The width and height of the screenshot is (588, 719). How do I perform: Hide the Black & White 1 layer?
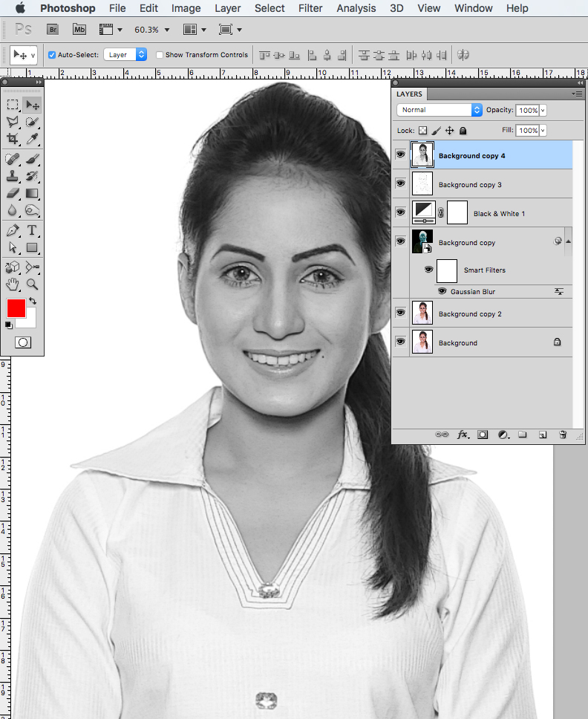[x=400, y=213]
